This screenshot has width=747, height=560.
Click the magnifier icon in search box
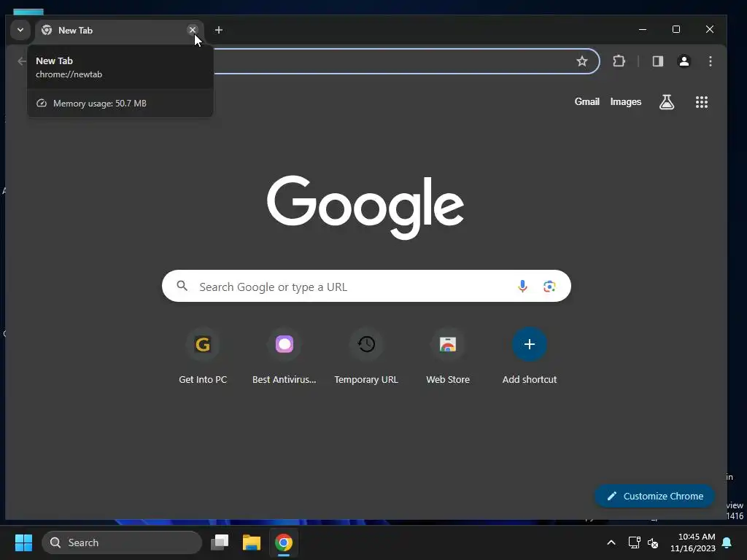[x=182, y=286]
